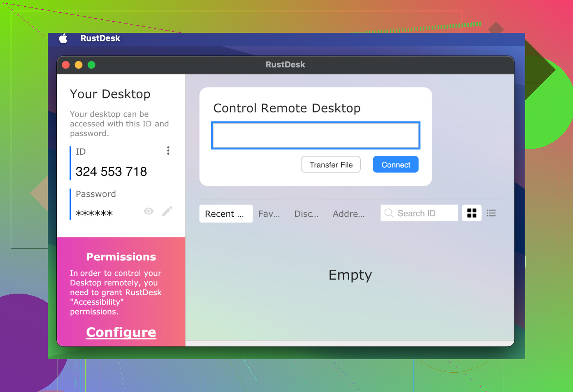Image resolution: width=573 pixels, height=392 pixels.
Task: Switch to the Disc... tab
Action: tap(306, 214)
